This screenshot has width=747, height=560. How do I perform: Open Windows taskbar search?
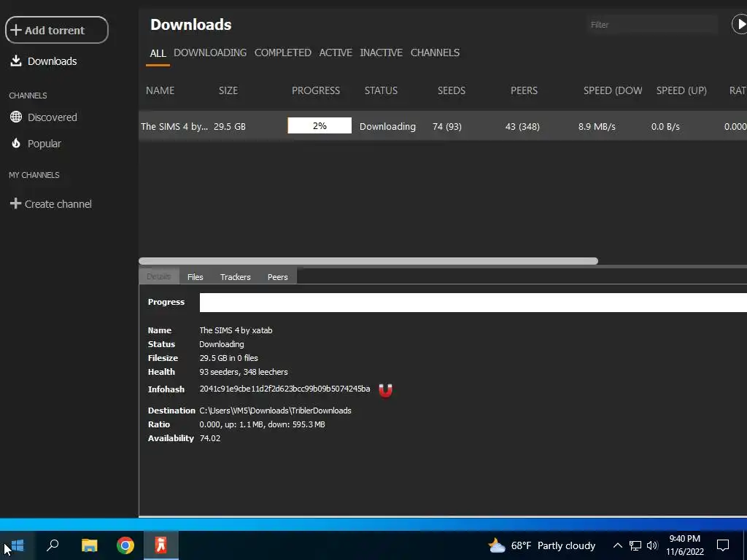(53, 545)
